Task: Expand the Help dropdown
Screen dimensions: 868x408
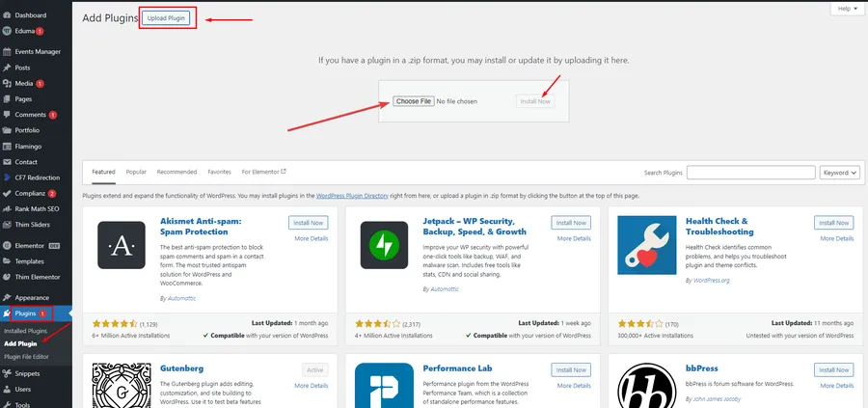Action: [847, 9]
